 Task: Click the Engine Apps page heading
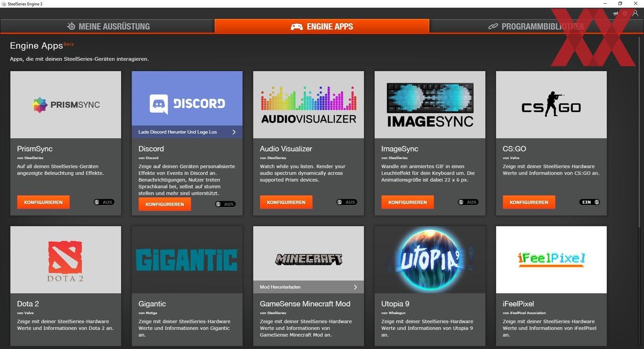click(x=36, y=46)
